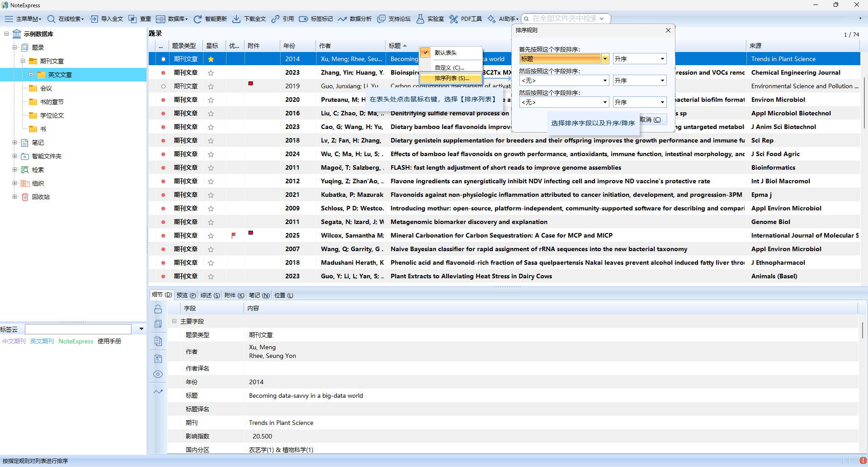Image resolution: width=868 pixels, height=467 pixels.
Task: Click the trend line icon in detail sidebar
Action: click(158, 391)
